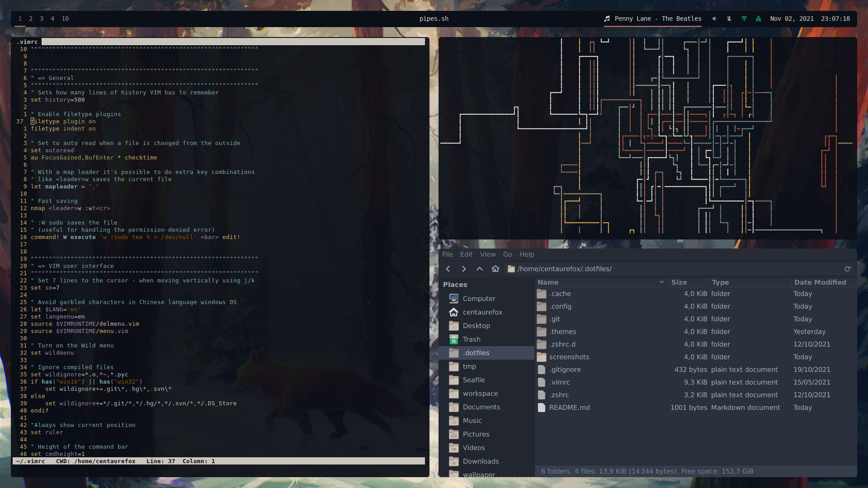Select the .themes folder

563,332
